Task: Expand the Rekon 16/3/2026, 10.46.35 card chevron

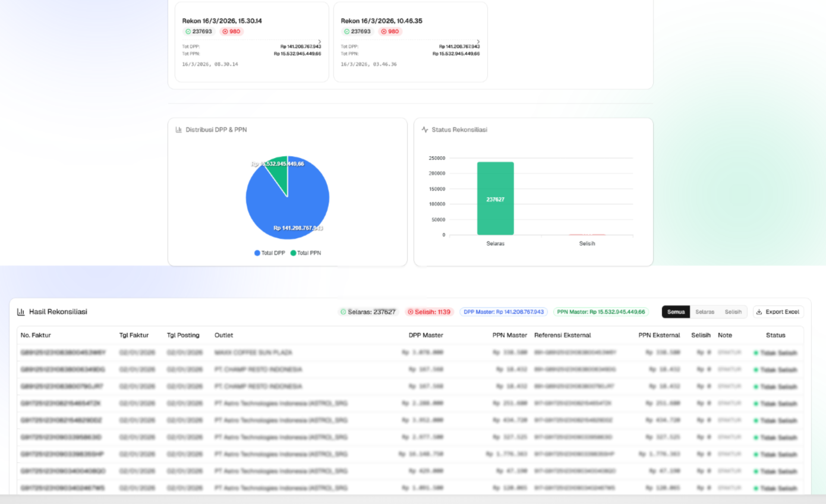Action: (x=479, y=41)
